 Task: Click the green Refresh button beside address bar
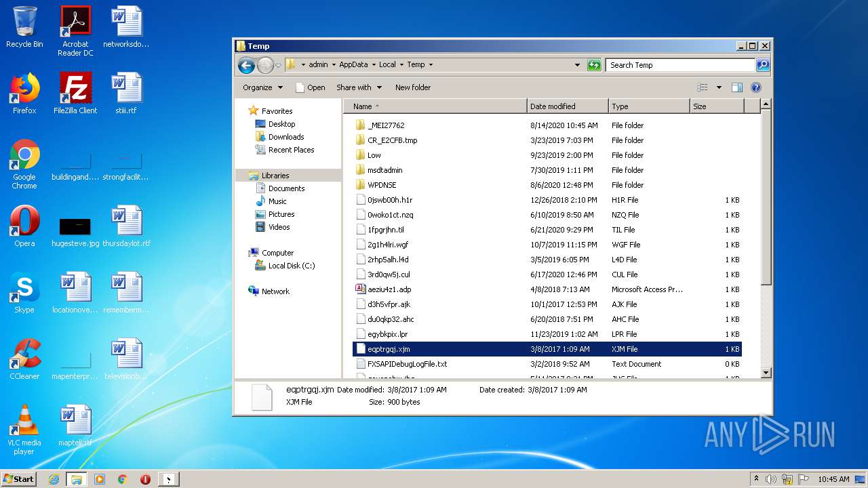tap(594, 65)
